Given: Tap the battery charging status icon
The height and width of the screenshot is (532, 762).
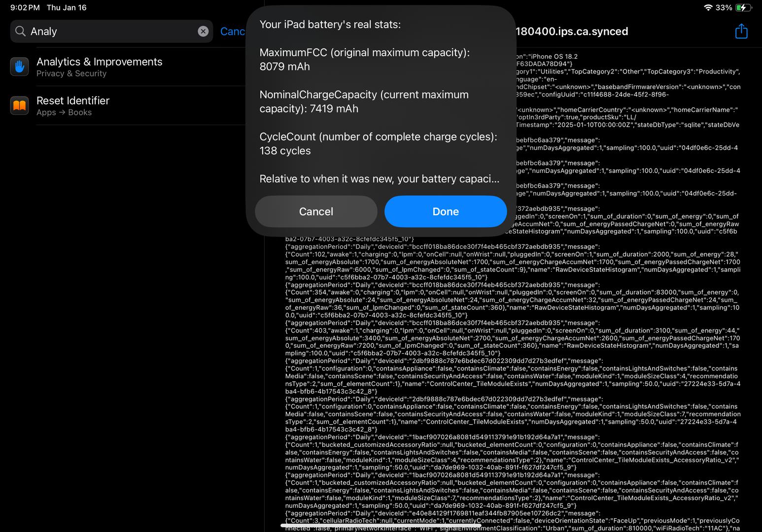Looking at the screenshot, I should 744,8.
